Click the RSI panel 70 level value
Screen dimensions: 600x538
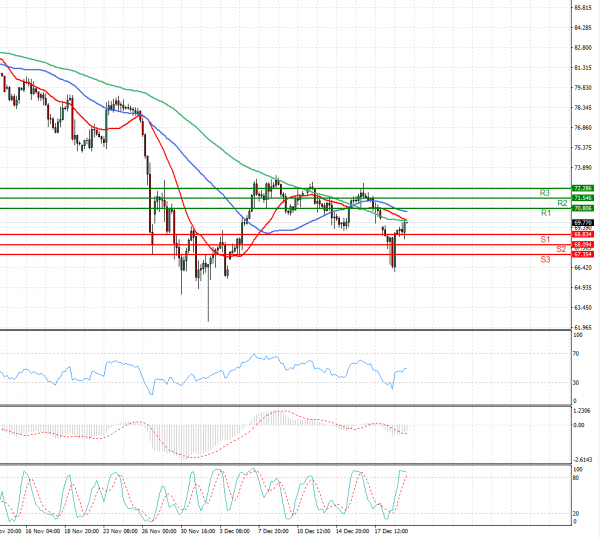576,354
